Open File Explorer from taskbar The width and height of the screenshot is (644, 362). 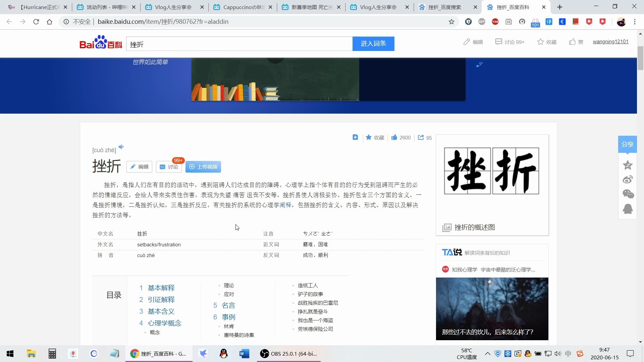tap(31, 354)
